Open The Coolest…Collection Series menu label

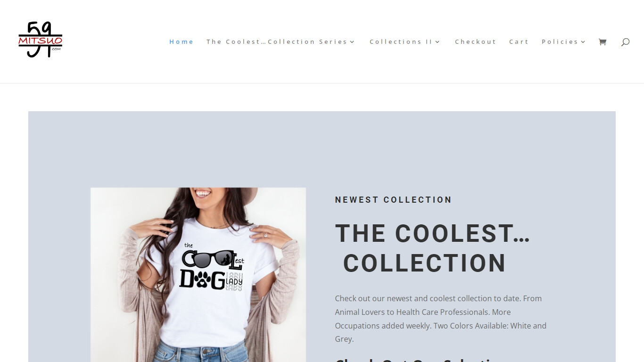[x=277, y=41]
